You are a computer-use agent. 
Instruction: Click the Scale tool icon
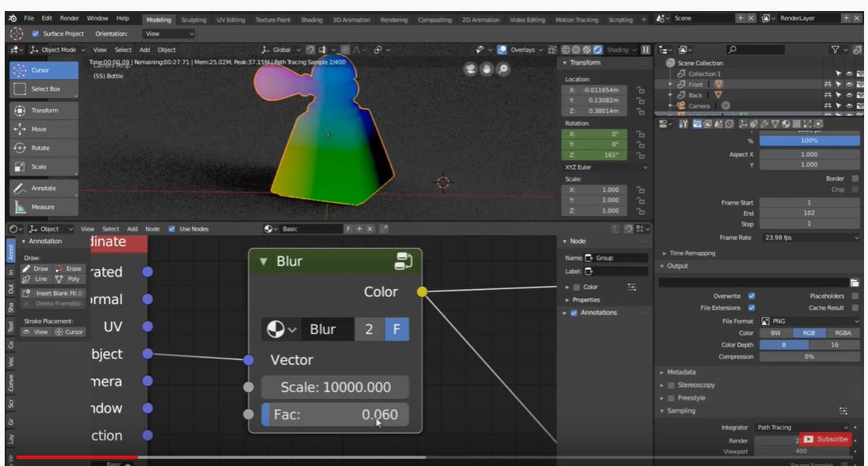coord(20,167)
